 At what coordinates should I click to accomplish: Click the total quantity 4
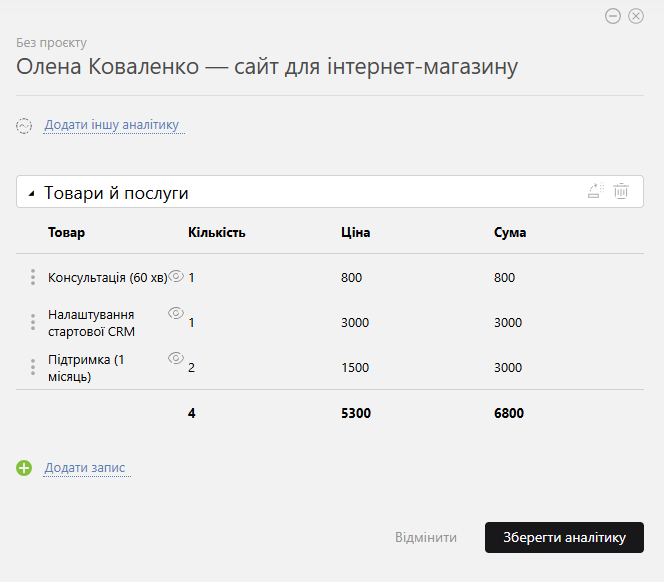[191, 413]
